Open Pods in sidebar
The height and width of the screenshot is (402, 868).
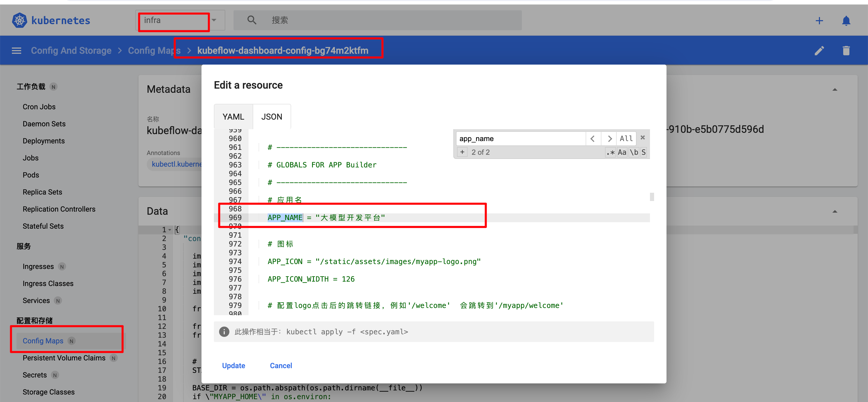click(x=31, y=175)
